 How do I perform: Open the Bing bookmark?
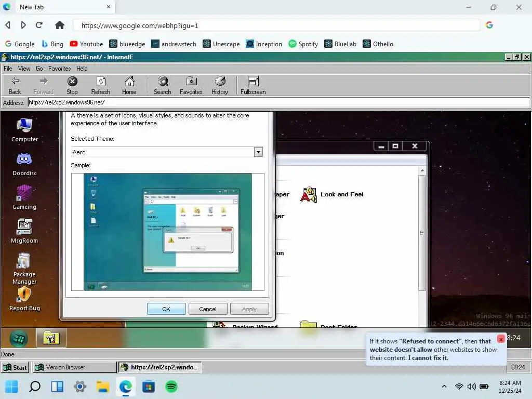[x=52, y=44]
